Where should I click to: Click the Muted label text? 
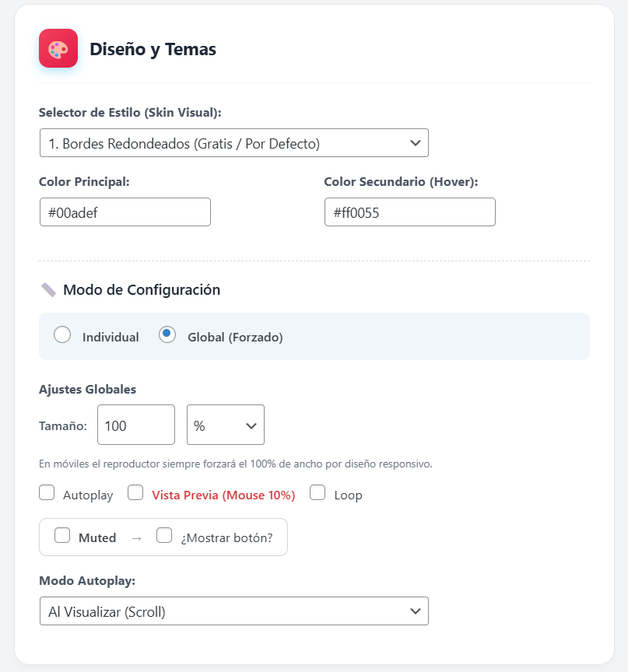[x=97, y=537]
